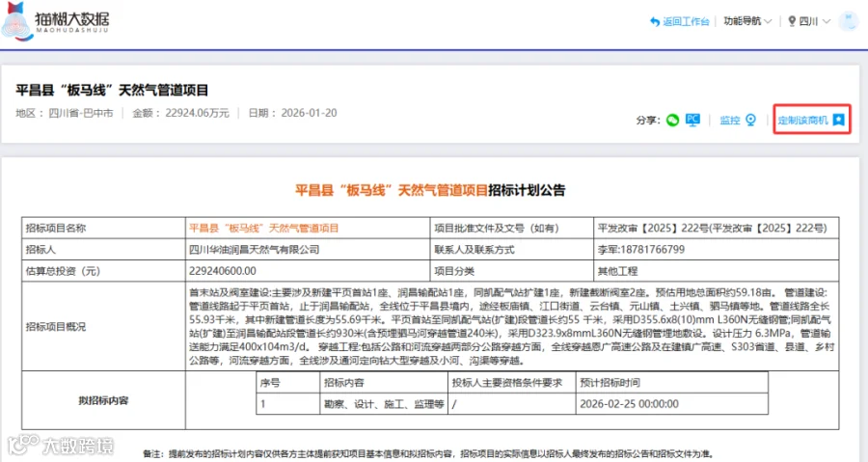Image resolution: width=868 pixels, height=462 pixels.
Task: Click the 投标人主要资格条件要求 header
Action: tap(507, 382)
